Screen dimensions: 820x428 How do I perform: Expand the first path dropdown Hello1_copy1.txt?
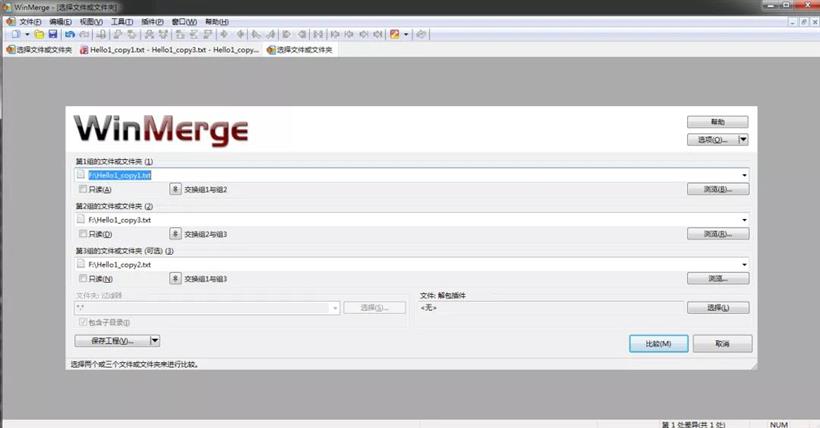point(744,175)
